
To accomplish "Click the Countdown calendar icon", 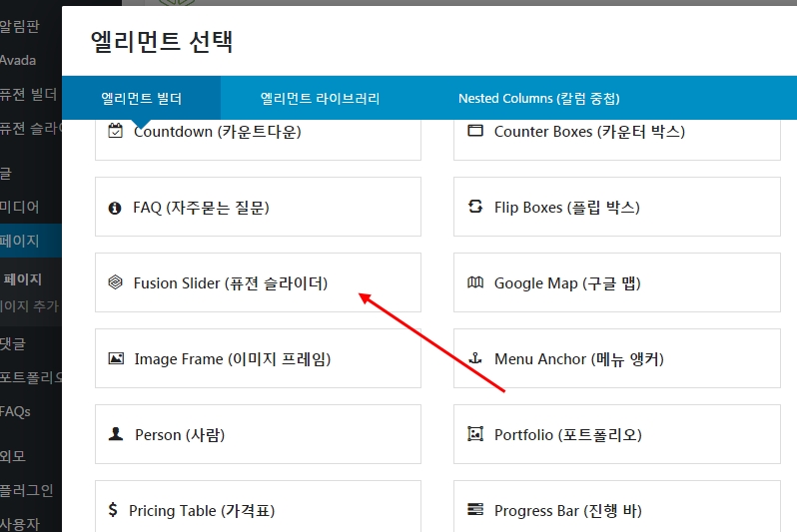I will [x=116, y=131].
